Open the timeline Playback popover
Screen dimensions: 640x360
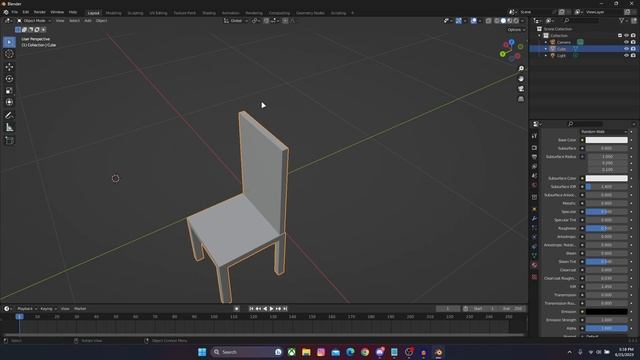point(27,309)
